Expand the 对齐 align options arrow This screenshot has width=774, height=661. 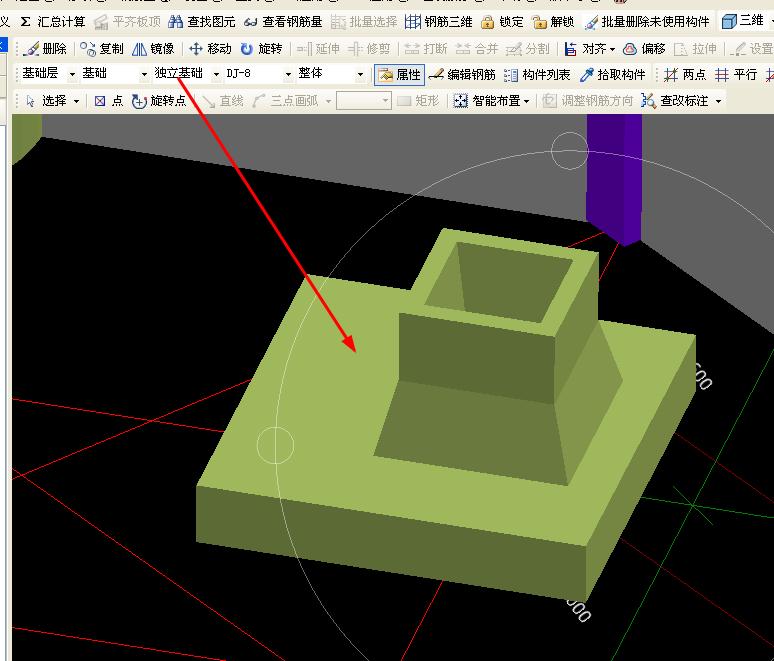(613, 49)
